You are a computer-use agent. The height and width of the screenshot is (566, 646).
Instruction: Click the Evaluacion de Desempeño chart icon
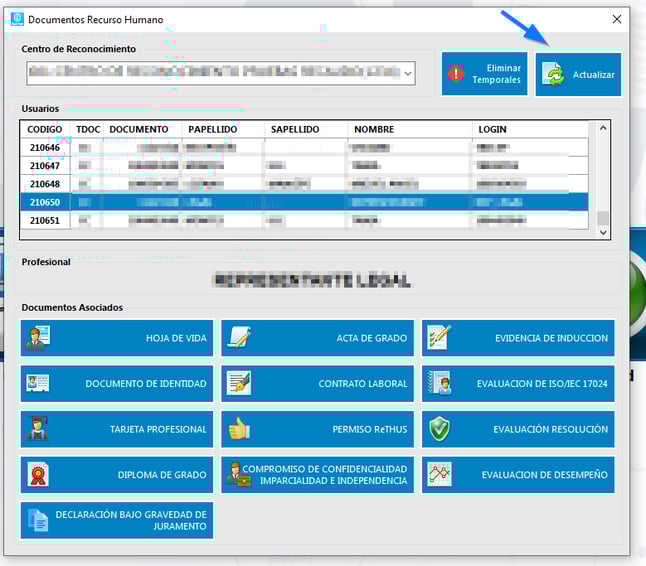coord(439,475)
